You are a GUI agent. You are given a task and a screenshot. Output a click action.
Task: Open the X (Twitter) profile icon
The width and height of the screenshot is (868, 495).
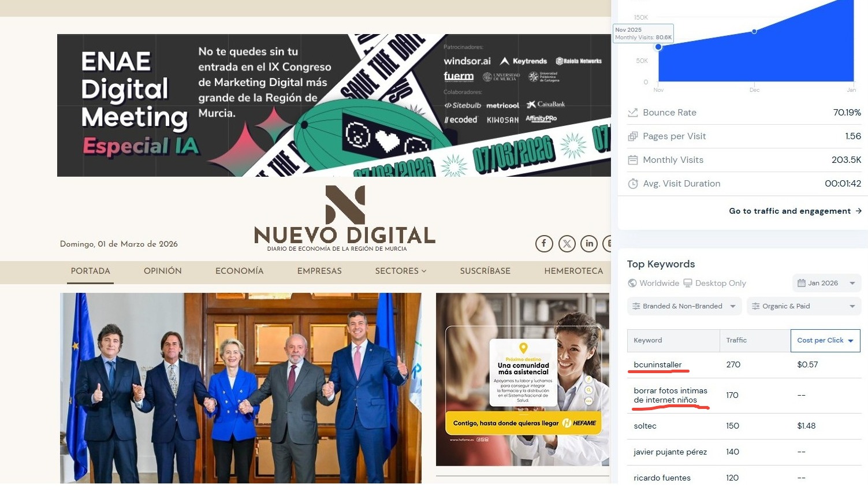567,244
